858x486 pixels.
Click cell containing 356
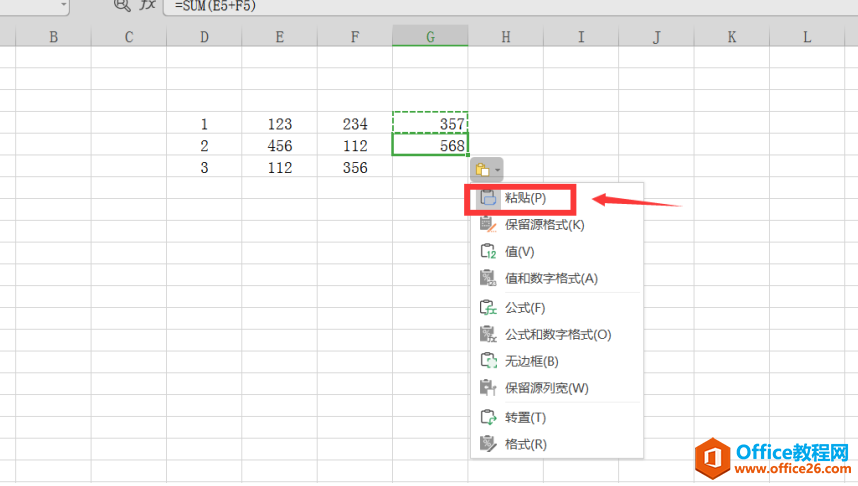pyautogui.click(x=355, y=167)
